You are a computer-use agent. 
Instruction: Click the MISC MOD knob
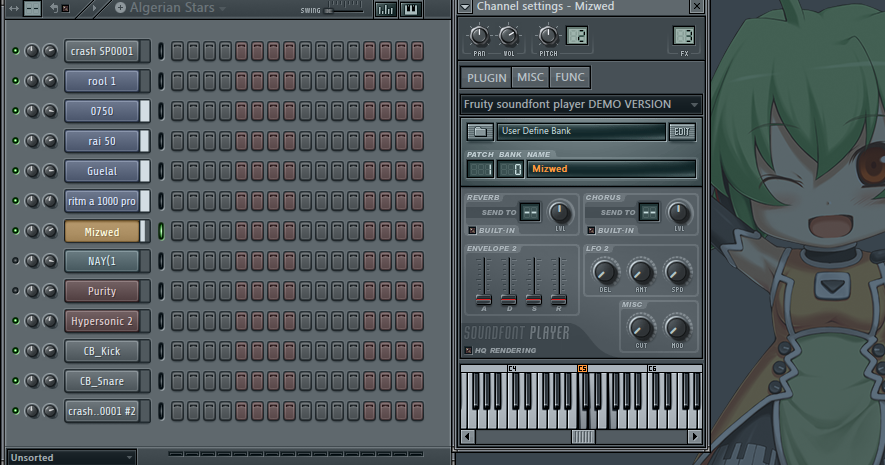[x=677, y=328]
